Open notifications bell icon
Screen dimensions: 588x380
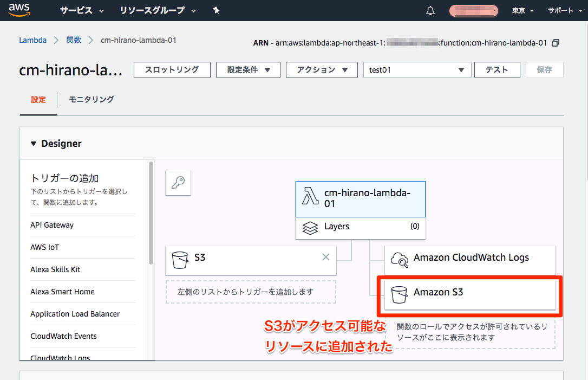pyautogui.click(x=430, y=10)
